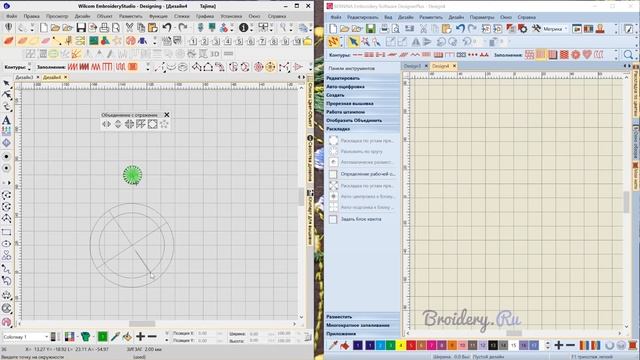Select the Lettering 'A' tool in Wilcom
The width and height of the screenshot is (640, 360).
(x=6, y=120)
